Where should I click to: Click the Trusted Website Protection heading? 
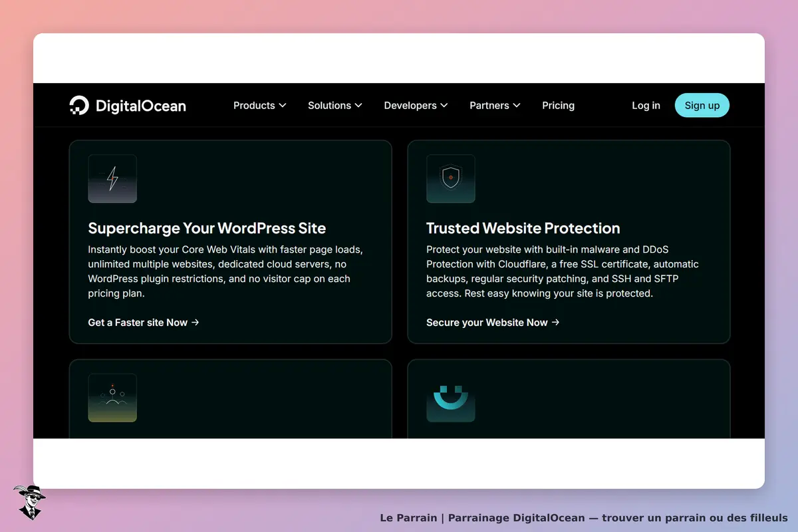point(523,228)
